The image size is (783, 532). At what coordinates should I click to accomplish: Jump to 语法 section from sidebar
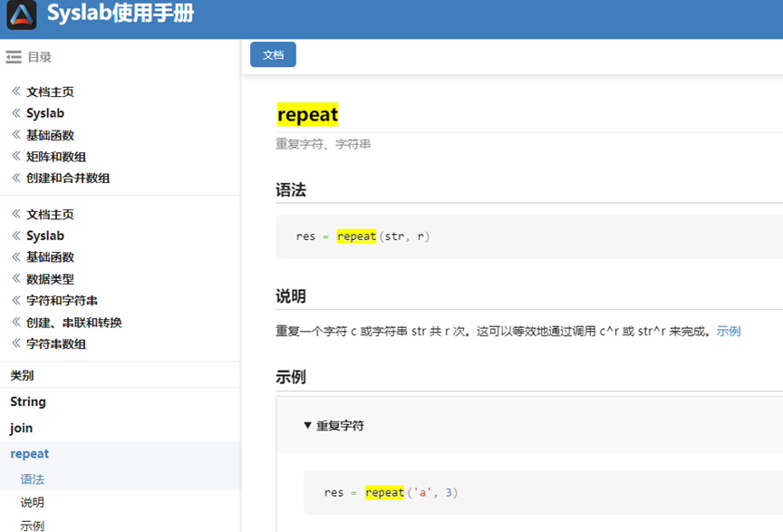point(32,479)
